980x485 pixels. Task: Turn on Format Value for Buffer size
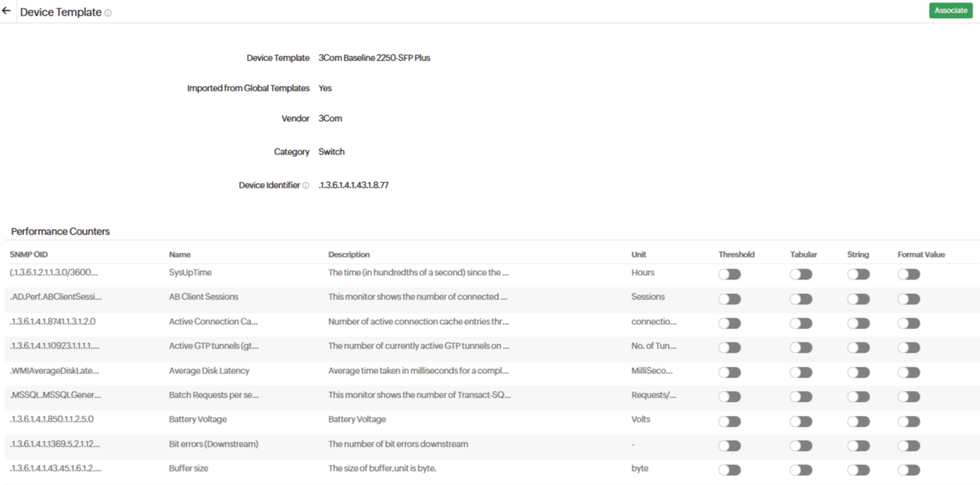909,470
